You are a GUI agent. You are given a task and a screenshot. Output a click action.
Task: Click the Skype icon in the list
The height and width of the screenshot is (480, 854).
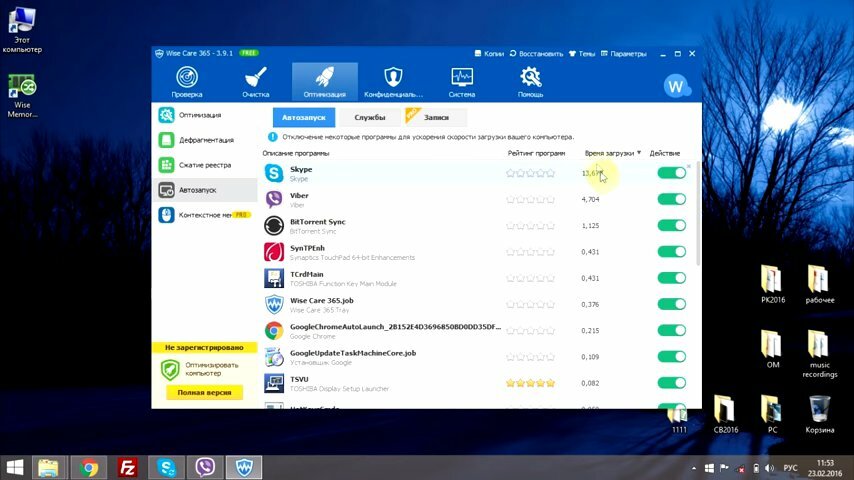pos(274,173)
